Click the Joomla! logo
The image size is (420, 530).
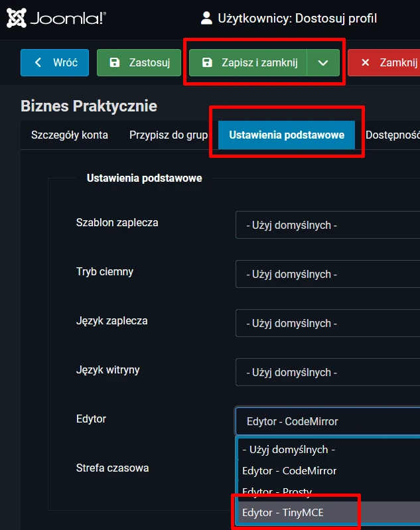56,19
